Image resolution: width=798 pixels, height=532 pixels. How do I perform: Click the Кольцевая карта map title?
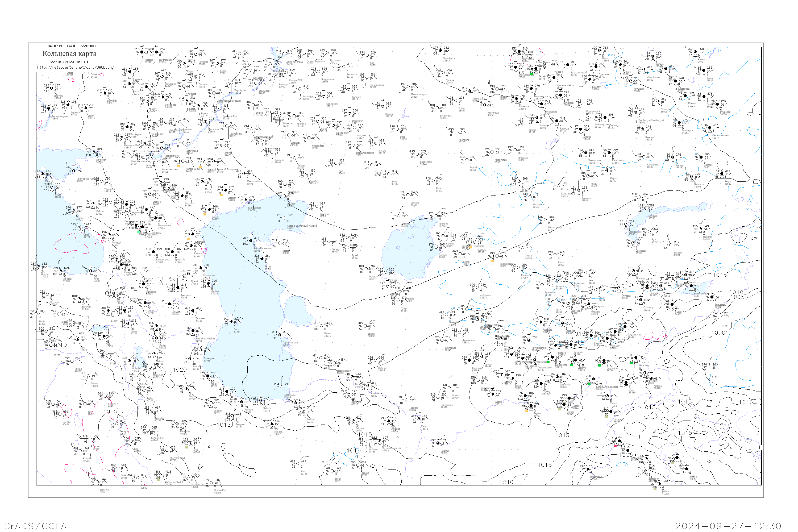(x=69, y=54)
